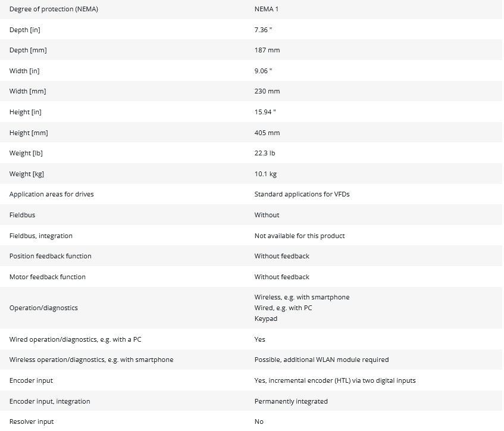Select the "Keypad" operation entry
The image size is (504, 431).
pos(265,318)
